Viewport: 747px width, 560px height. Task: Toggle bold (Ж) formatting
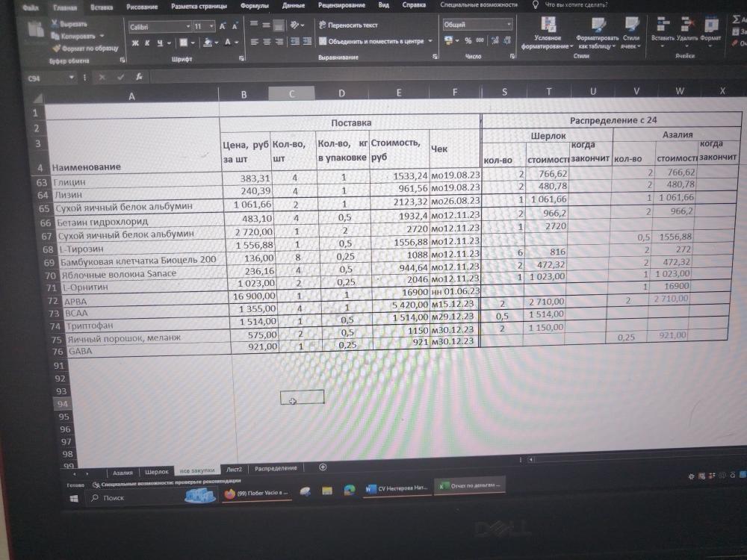pyautogui.click(x=135, y=43)
